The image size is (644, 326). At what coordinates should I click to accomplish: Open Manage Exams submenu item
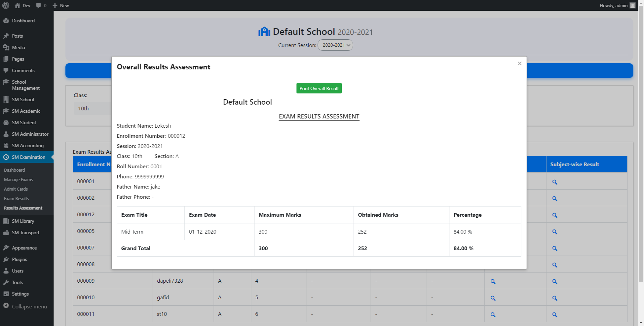point(18,180)
